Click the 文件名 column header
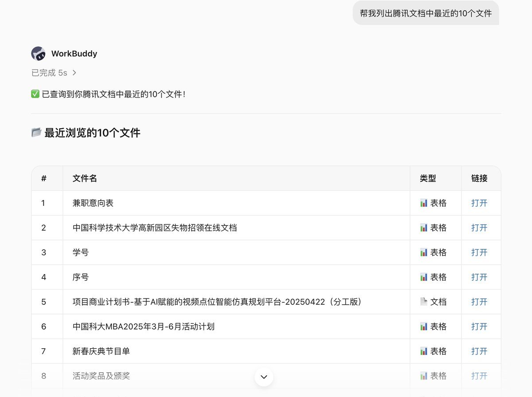The height and width of the screenshot is (397, 532). [85, 178]
